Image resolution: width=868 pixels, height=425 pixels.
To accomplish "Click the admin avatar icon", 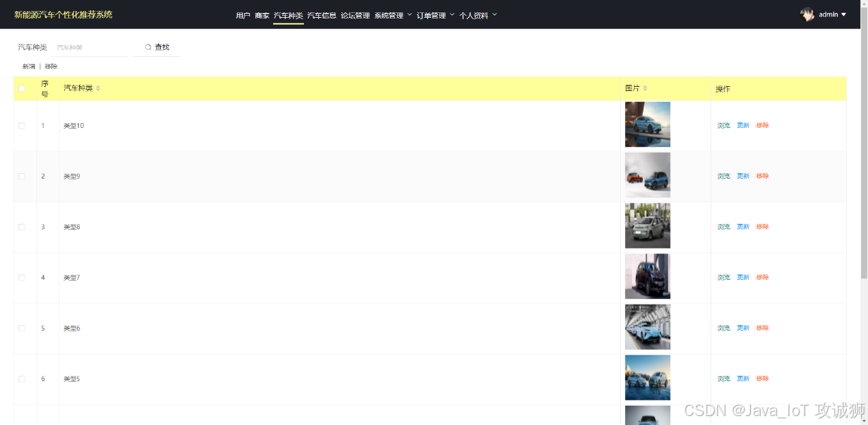I will [x=807, y=14].
